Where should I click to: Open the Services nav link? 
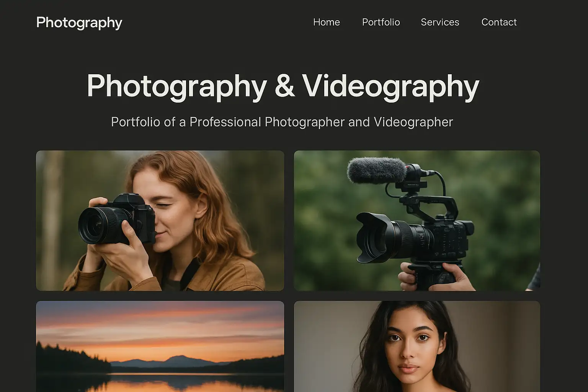(x=440, y=22)
